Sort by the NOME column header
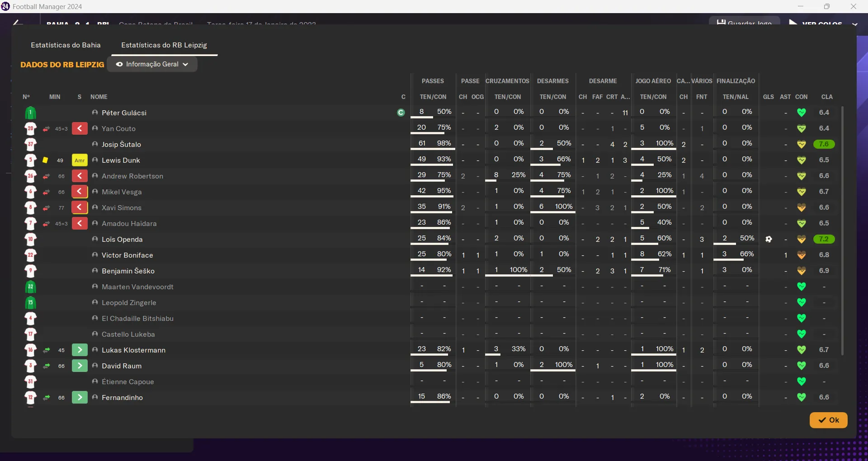This screenshot has height=461, width=868. click(x=99, y=97)
